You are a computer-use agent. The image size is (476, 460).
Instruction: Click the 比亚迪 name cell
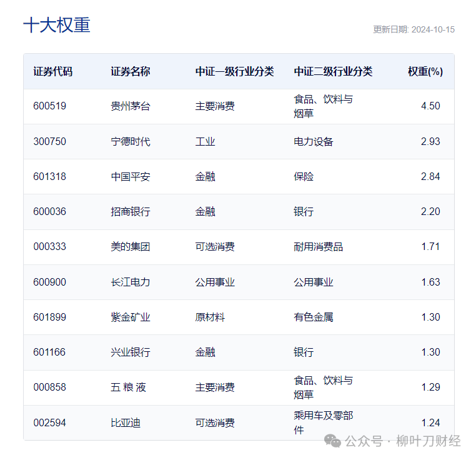(x=126, y=423)
